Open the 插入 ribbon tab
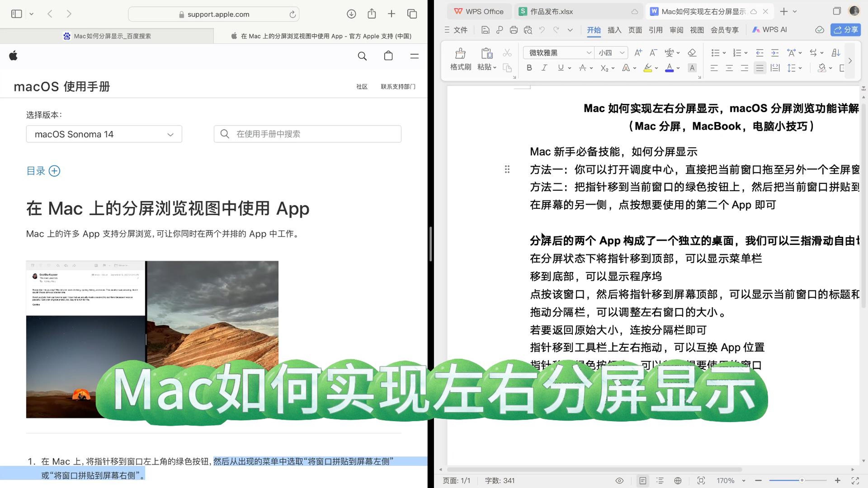The width and height of the screenshot is (868, 488). [x=614, y=30]
